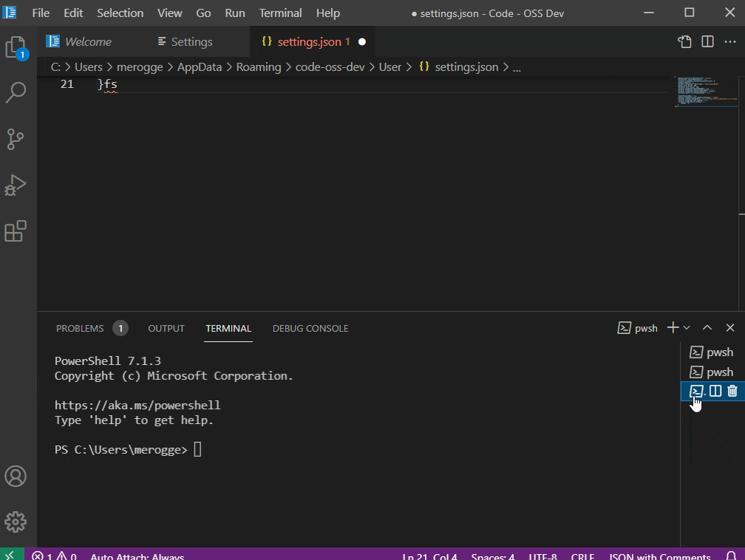Open the Selection menu
This screenshot has height=560, width=745.
(120, 13)
